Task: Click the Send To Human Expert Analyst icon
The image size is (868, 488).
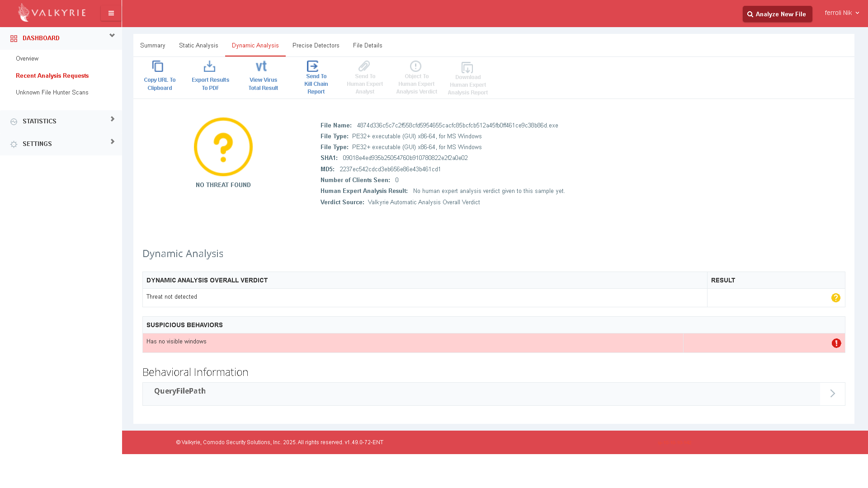Action: 364,66
